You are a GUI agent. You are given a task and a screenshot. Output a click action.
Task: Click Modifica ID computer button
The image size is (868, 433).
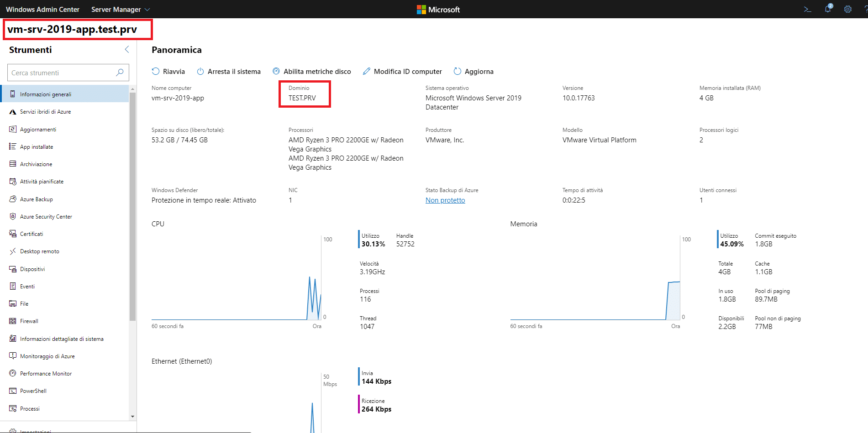(x=402, y=71)
